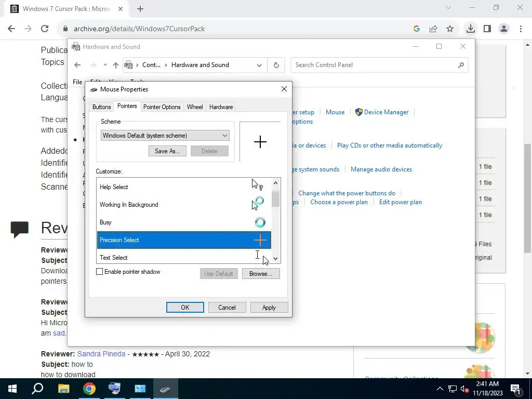Switch to the Pointer Options tab
Screen dimensions: 532x399
point(162,107)
